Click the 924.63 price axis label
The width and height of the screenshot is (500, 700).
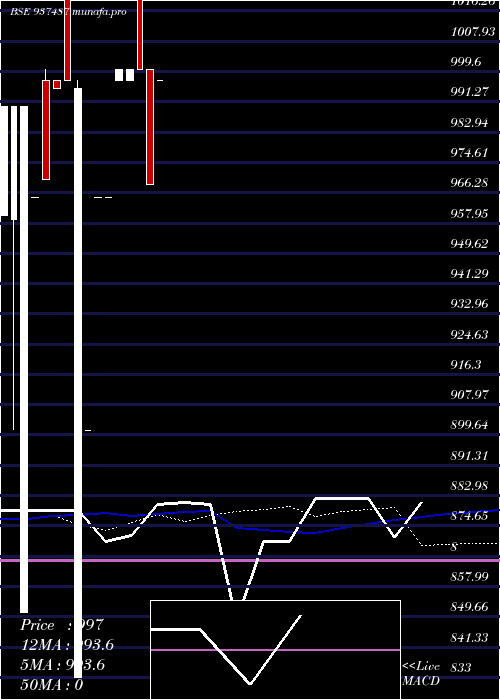(x=469, y=334)
